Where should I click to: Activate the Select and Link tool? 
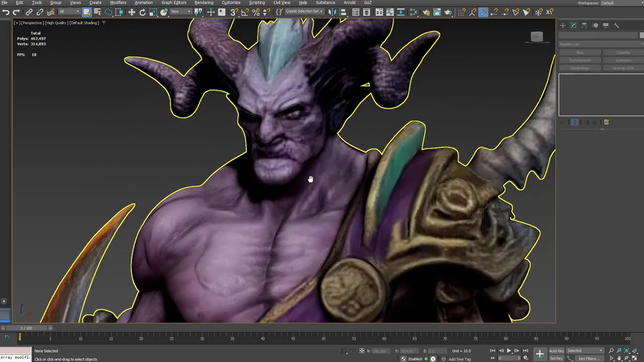pyautogui.click(x=29, y=12)
